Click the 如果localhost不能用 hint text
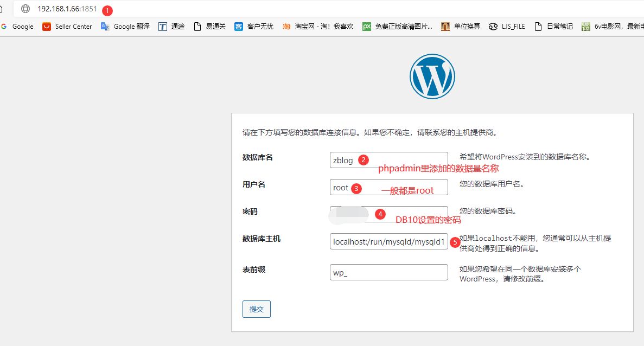This screenshot has height=346, width=644. (535, 243)
